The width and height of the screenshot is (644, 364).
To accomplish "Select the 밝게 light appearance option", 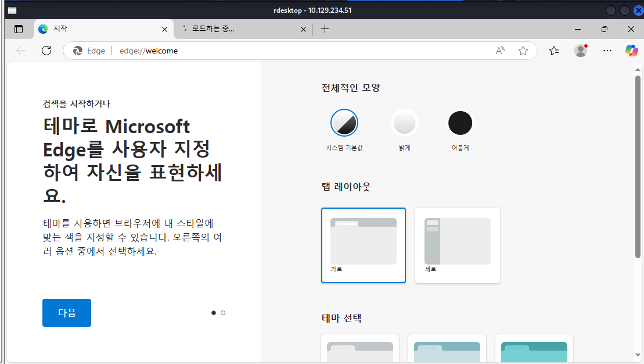I will [404, 123].
